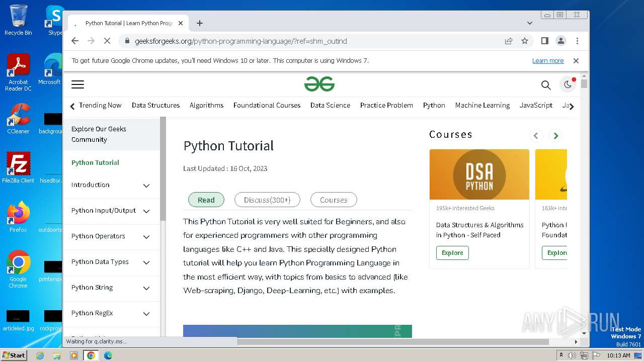Switch to Discuss(300+) tab
Viewport: 644px width, 362px height.
(x=267, y=200)
